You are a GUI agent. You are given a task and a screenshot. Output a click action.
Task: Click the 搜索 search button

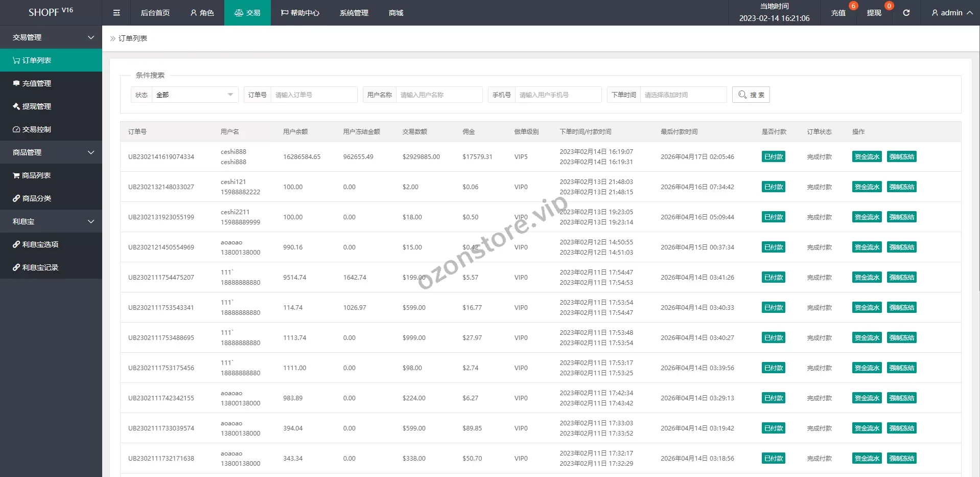[751, 95]
